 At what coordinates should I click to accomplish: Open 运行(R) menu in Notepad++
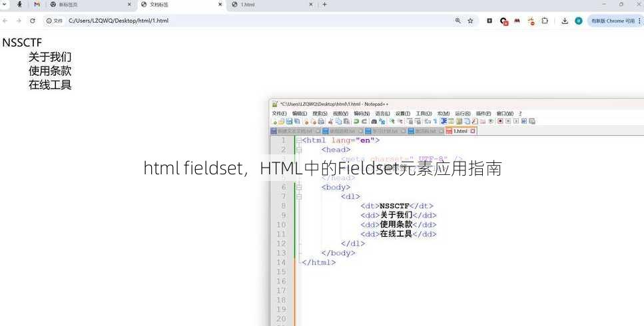pyautogui.click(x=462, y=114)
